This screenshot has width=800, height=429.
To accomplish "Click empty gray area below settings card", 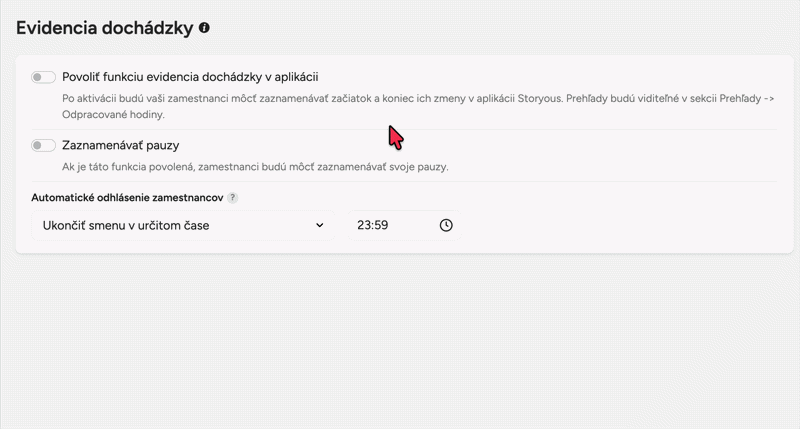I will click(x=400, y=340).
